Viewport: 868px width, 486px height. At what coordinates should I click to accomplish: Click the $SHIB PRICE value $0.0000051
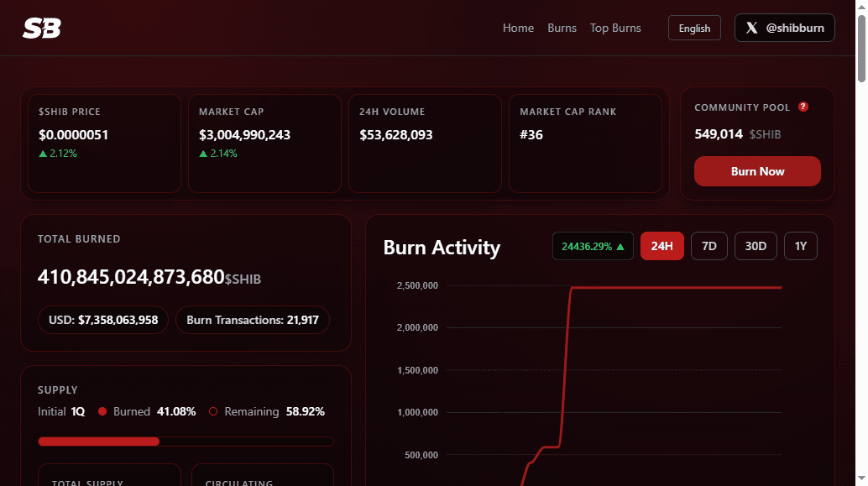point(73,134)
